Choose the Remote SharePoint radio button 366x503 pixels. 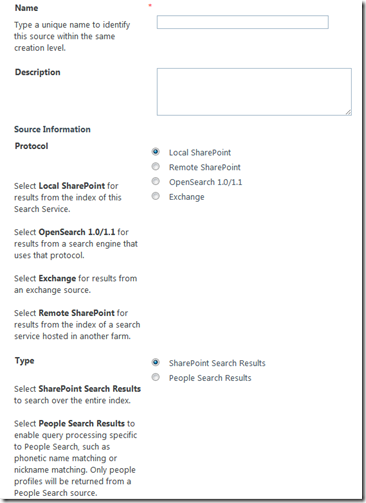pyautogui.click(x=155, y=166)
